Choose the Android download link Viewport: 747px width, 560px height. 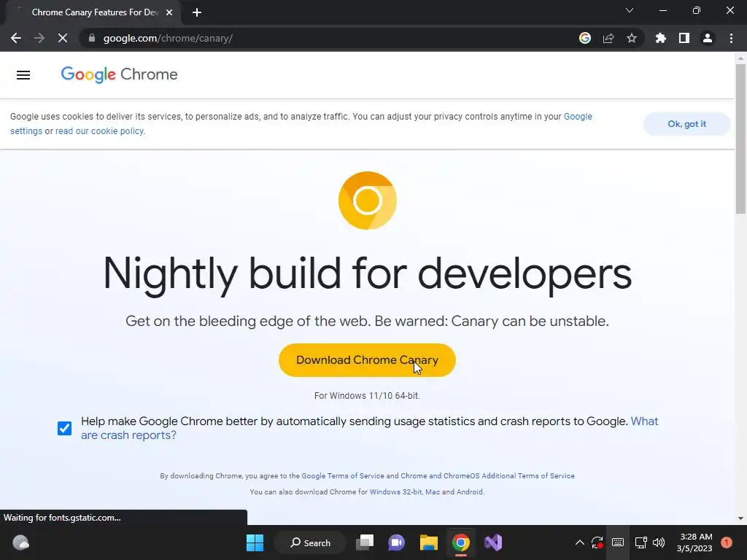(x=470, y=492)
